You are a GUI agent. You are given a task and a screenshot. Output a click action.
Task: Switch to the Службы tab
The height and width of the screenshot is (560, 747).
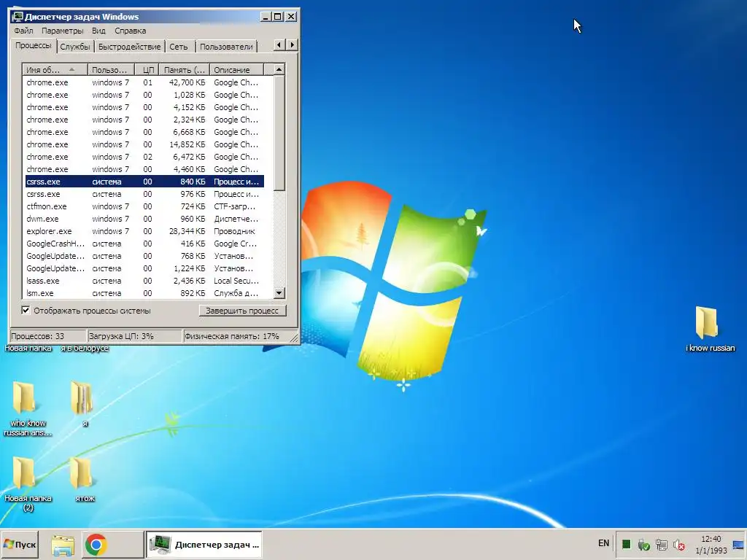pyautogui.click(x=75, y=47)
